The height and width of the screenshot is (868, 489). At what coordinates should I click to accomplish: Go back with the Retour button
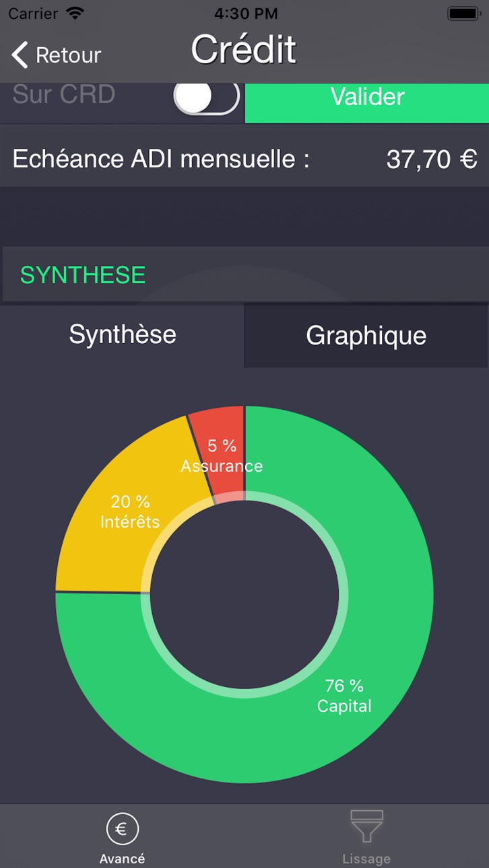click(57, 55)
